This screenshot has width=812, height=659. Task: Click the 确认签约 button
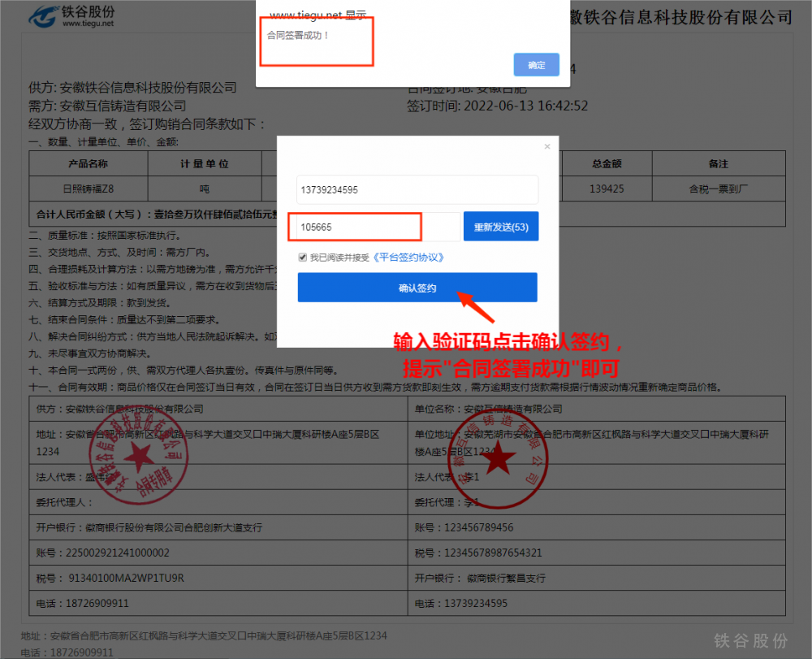click(x=417, y=288)
